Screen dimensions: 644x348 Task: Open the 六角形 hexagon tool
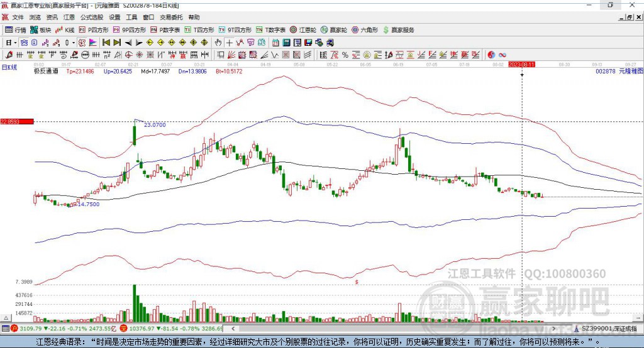pos(365,30)
